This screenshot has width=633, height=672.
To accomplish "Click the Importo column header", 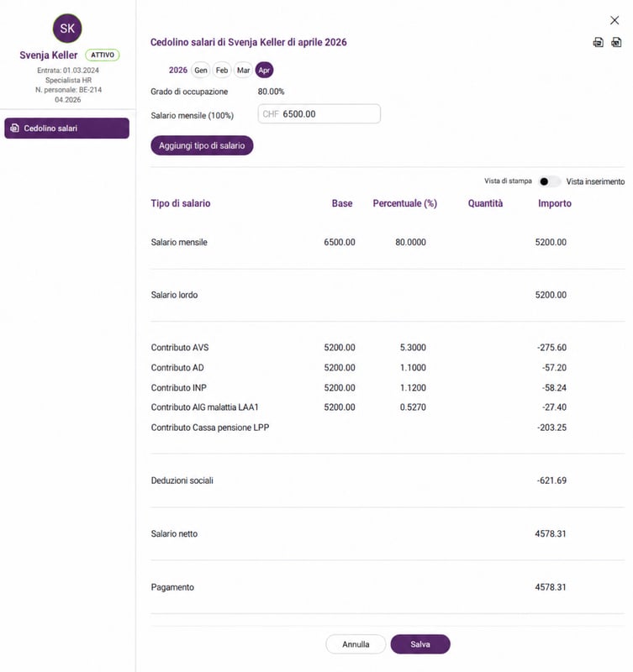I will click(555, 203).
